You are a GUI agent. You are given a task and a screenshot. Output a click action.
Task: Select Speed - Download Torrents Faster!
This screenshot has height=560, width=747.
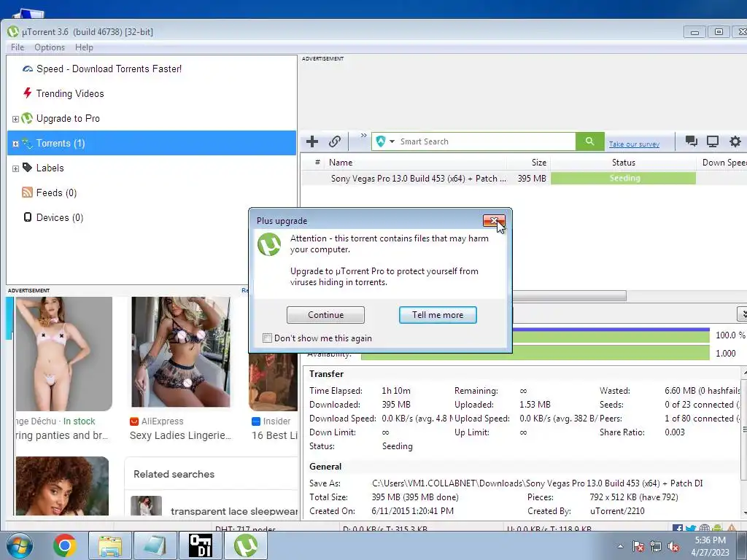pyautogui.click(x=109, y=69)
